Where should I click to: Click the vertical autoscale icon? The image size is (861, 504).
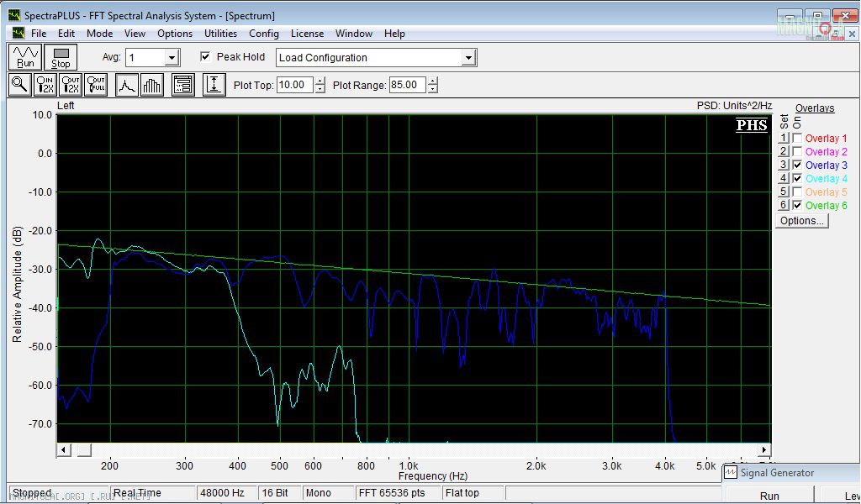click(x=214, y=85)
